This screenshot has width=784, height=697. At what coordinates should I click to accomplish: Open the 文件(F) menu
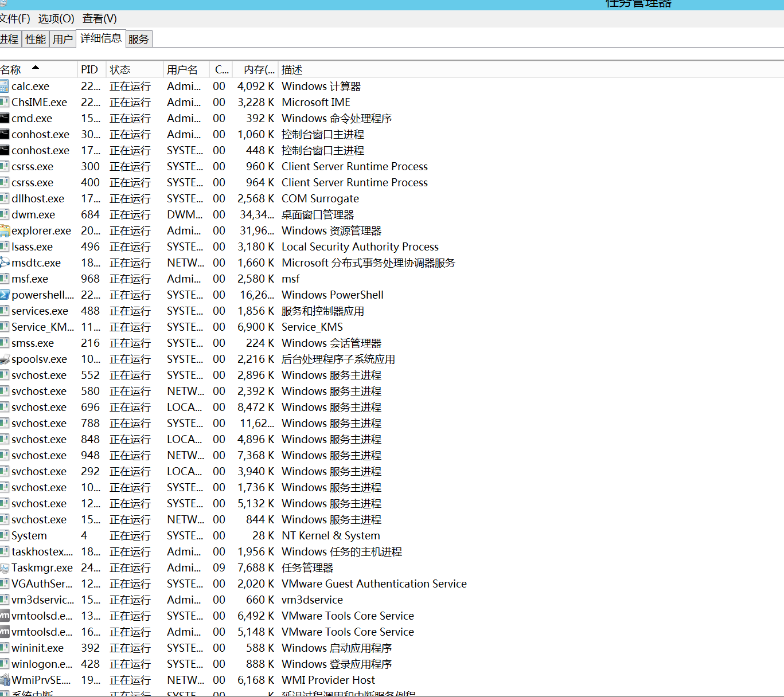pyautogui.click(x=15, y=19)
